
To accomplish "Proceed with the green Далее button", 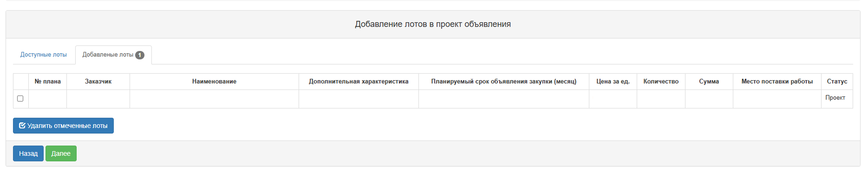I will click(61, 153).
